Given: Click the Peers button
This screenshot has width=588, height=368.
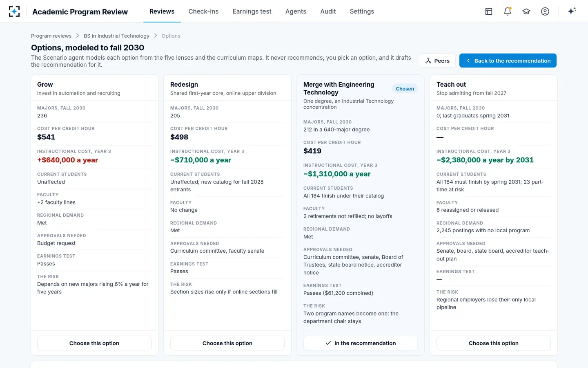Looking at the screenshot, I should (x=437, y=61).
